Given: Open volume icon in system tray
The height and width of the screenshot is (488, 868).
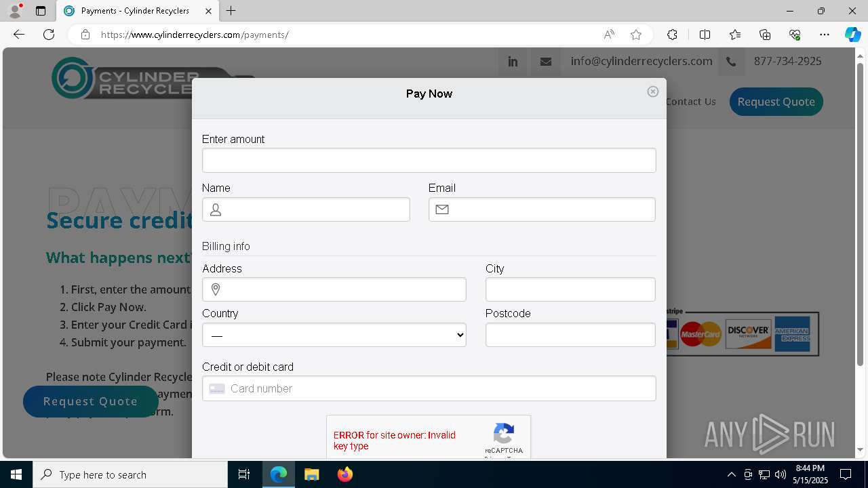Looking at the screenshot, I should (781, 474).
